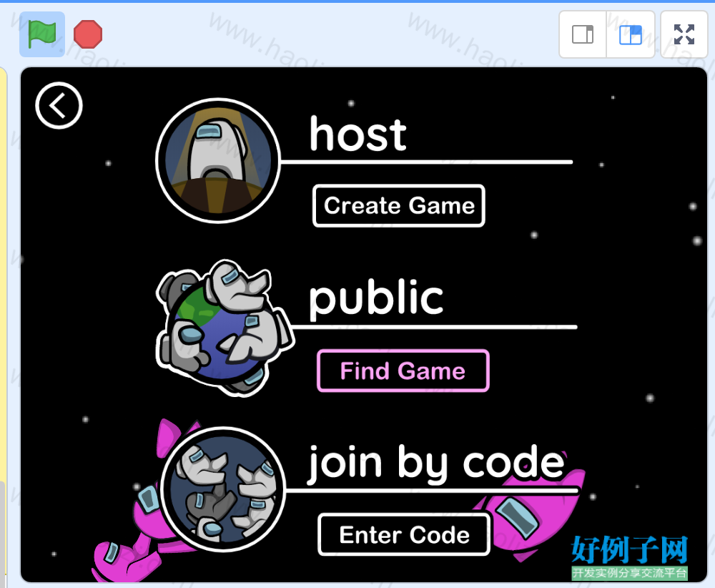Click the Create Game button

(x=399, y=206)
